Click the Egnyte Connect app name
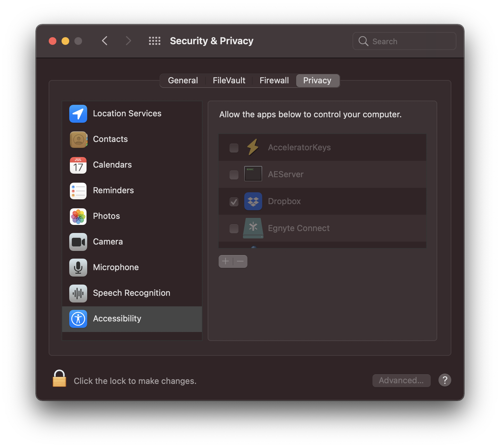This screenshot has width=500, height=448. tap(299, 228)
